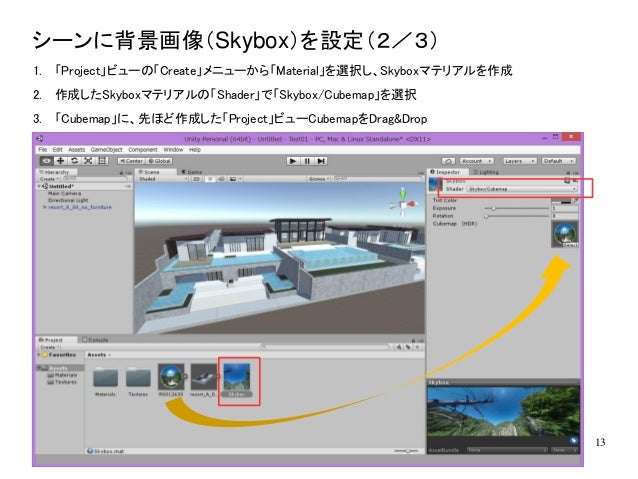
Task: Open the cloud services icon
Action: (x=448, y=161)
